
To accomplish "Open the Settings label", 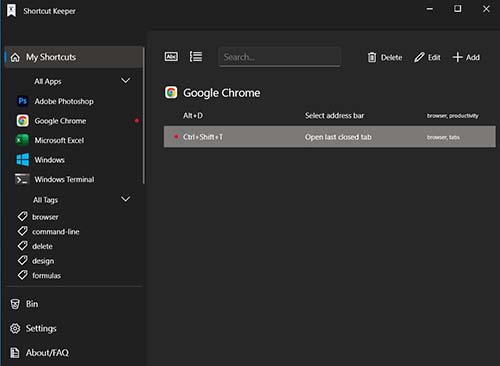I will (41, 328).
